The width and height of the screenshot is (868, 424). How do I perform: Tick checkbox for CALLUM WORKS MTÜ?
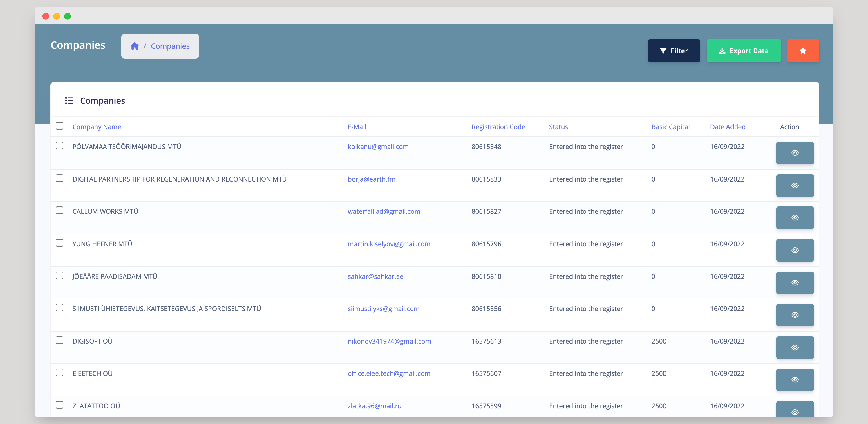[x=59, y=210]
